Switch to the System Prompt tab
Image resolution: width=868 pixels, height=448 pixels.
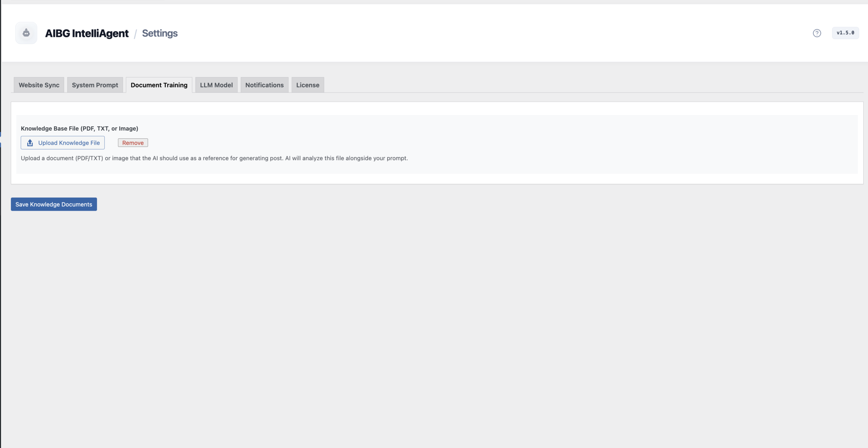pyautogui.click(x=95, y=85)
